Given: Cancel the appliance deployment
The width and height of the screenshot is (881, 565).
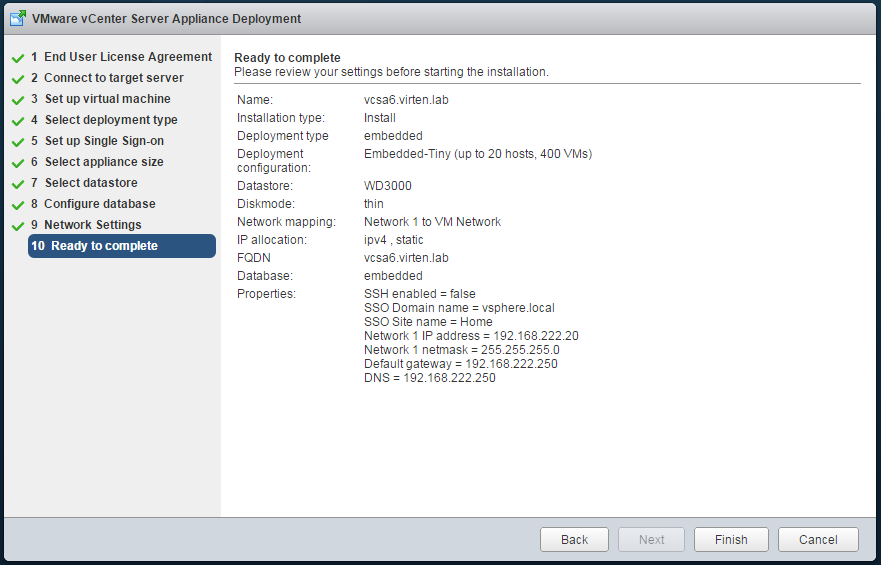Looking at the screenshot, I should [x=818, y=540].
